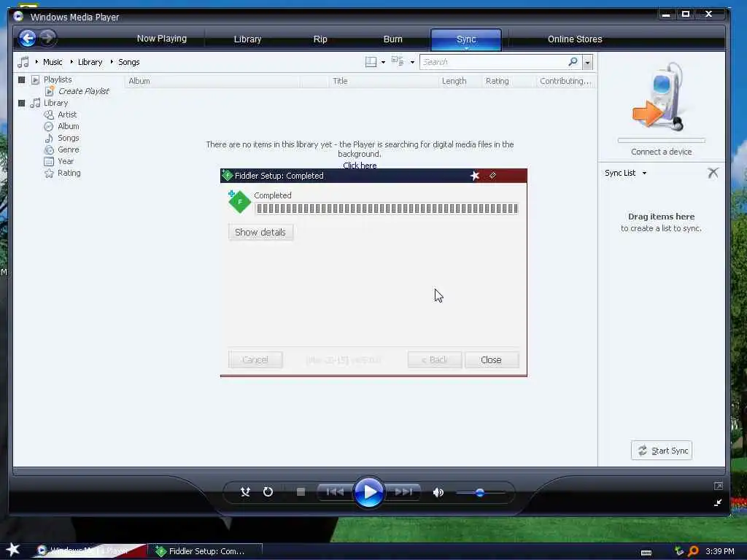Select Windows Media Player taskbar button

pos(90,551)
